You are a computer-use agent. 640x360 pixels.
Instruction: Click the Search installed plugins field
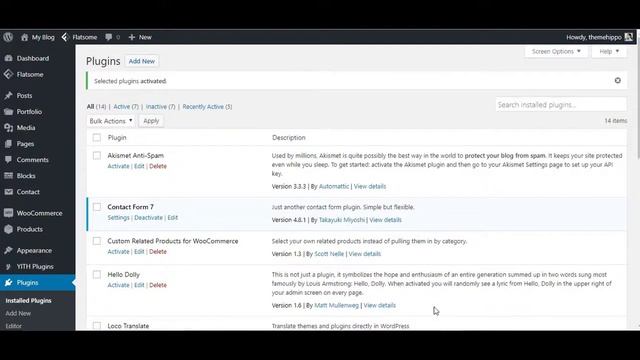pyautogui.click(x=561, y=104)
